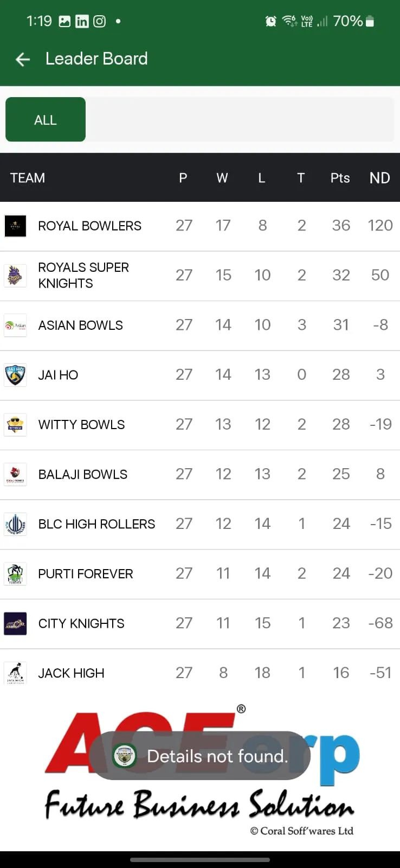Tap the Jack High team logo
The width and height of the screenshot is (400, 868).
click(x=15, y=673)
